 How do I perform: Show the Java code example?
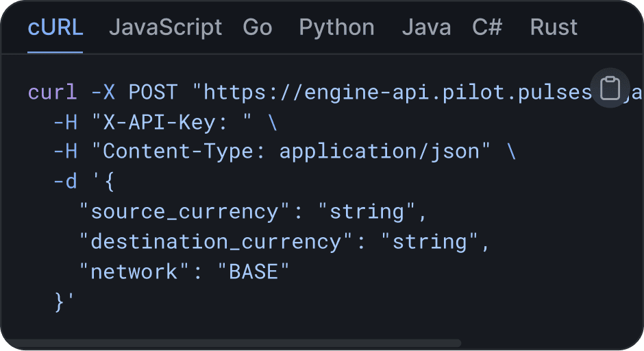tap(426, 27)
